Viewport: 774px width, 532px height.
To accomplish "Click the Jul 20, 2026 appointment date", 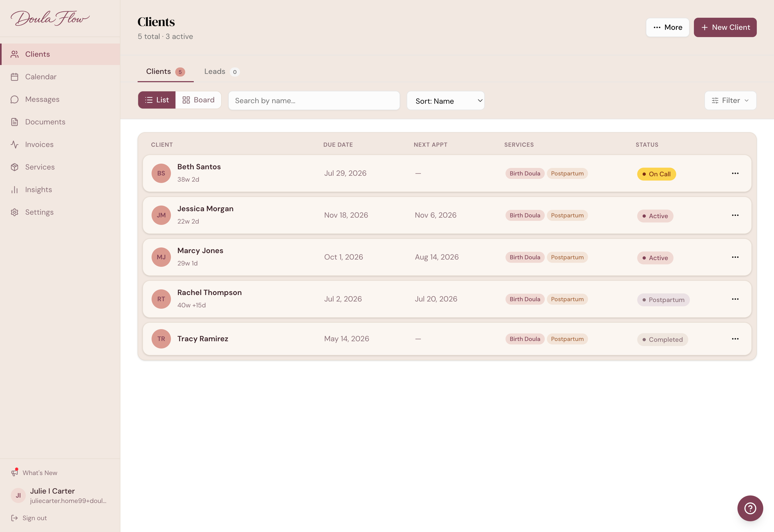I will pos(436,299).
